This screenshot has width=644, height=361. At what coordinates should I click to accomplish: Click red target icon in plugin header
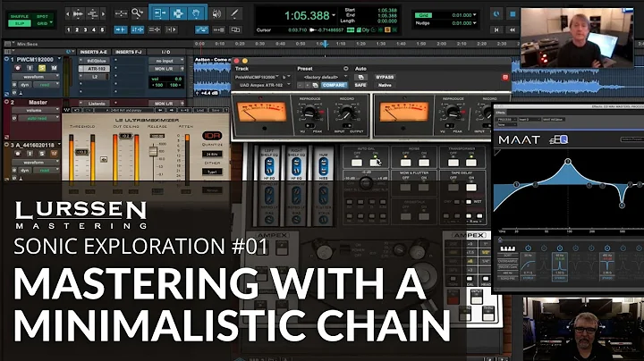point(505,77)
